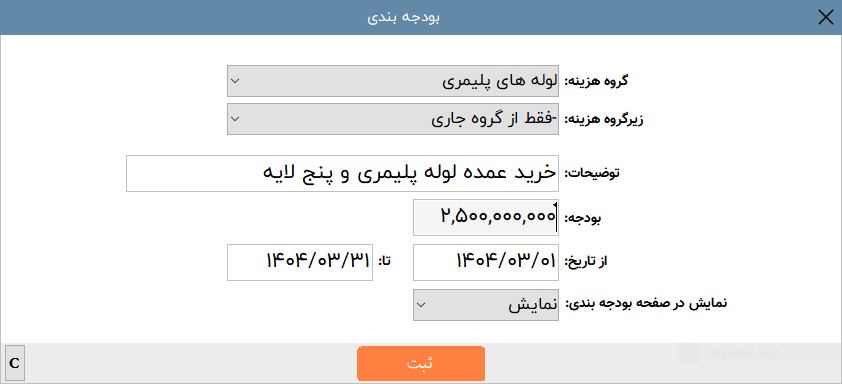Open the زیرگروه هزینه combo box showing فقط از گروه جاری
This screenshot has height=384, width=842.
[393, 119]
